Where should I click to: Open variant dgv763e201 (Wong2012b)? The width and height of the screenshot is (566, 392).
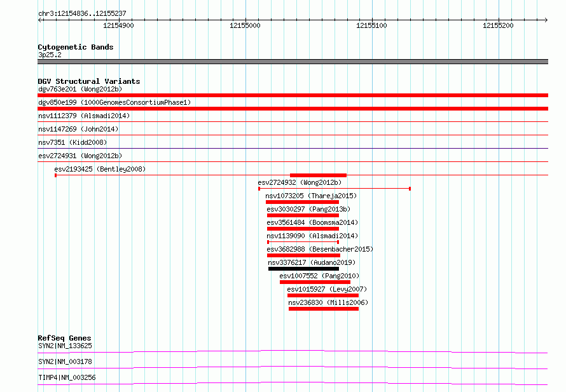80,89
